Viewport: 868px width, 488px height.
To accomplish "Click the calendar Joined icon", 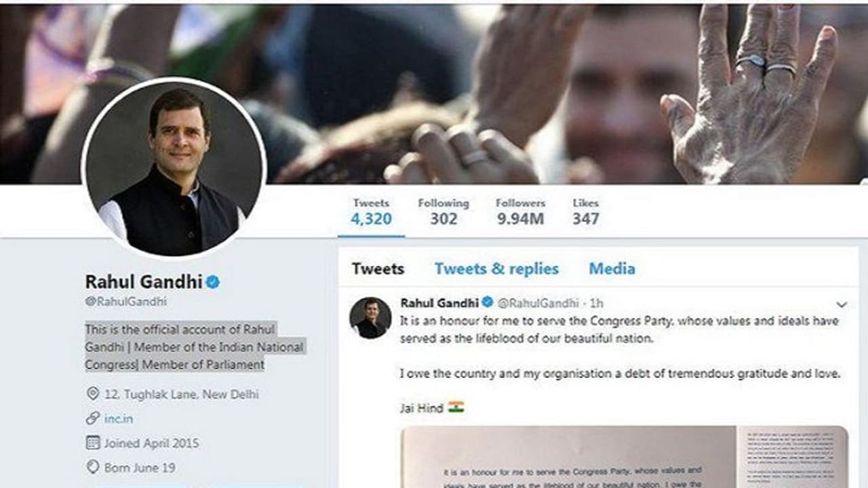I will (93, 443).
